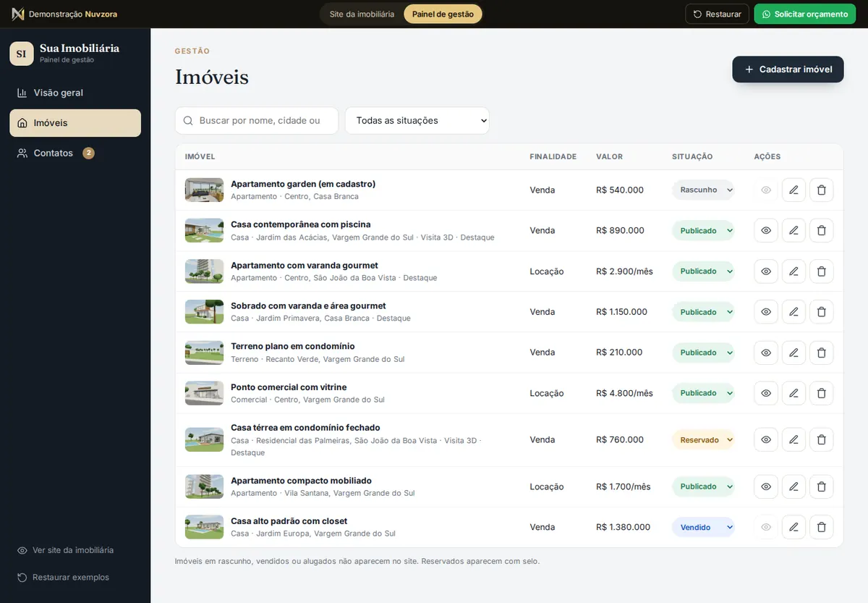Switch to Site da imobiliária tab
Viewport: 868px width, 603px height.
click(362, 14)
